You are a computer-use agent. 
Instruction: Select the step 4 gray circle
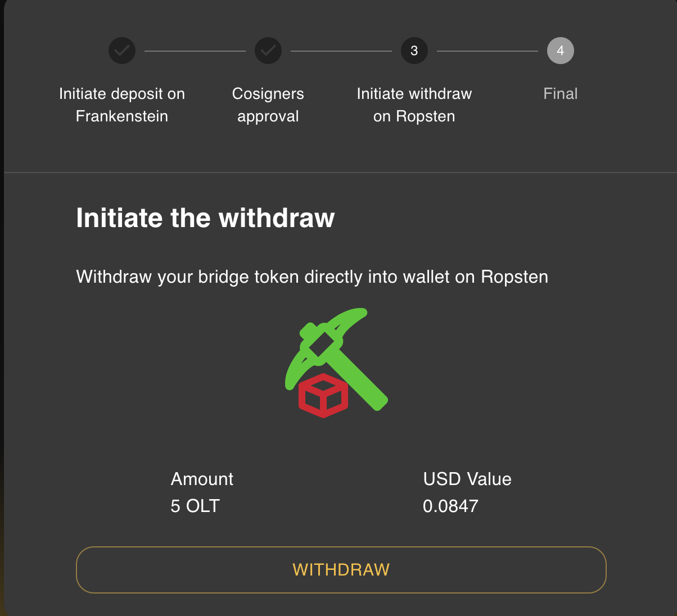(x=561, y=51)
